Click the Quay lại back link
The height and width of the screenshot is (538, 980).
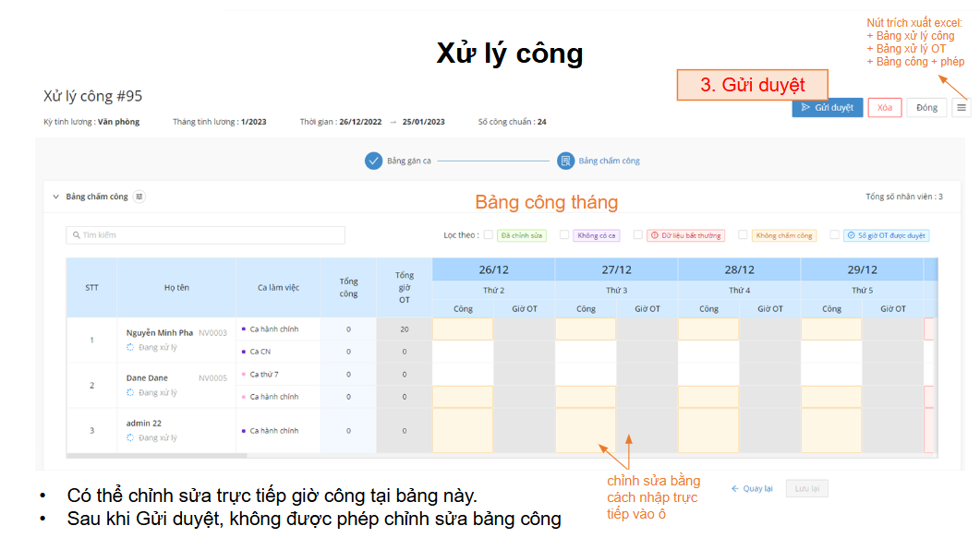click(752, 488)
